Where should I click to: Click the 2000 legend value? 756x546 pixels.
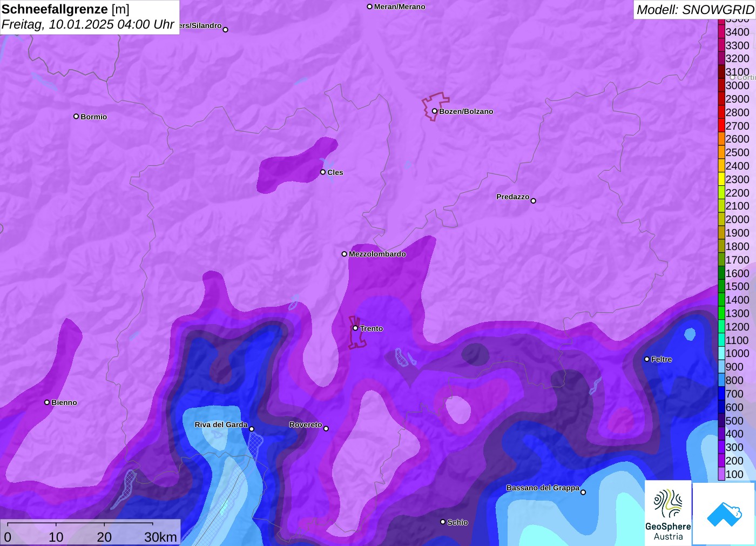pos(738,219)
